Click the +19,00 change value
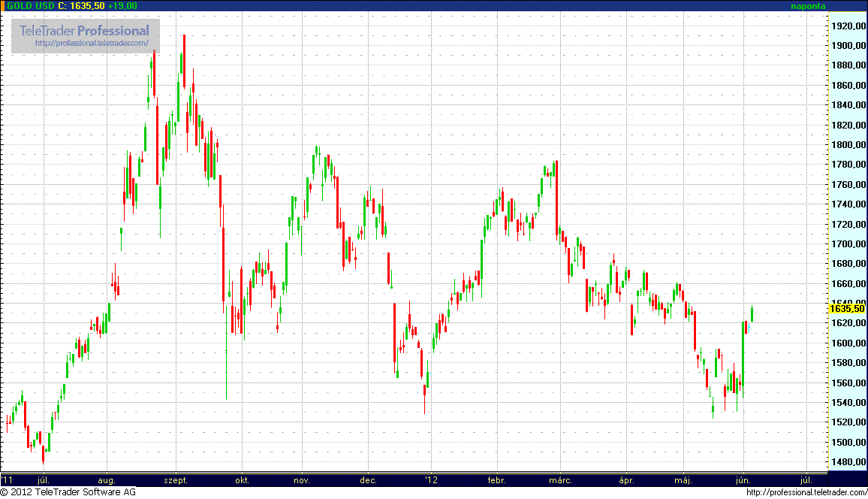 coord(122,6)
